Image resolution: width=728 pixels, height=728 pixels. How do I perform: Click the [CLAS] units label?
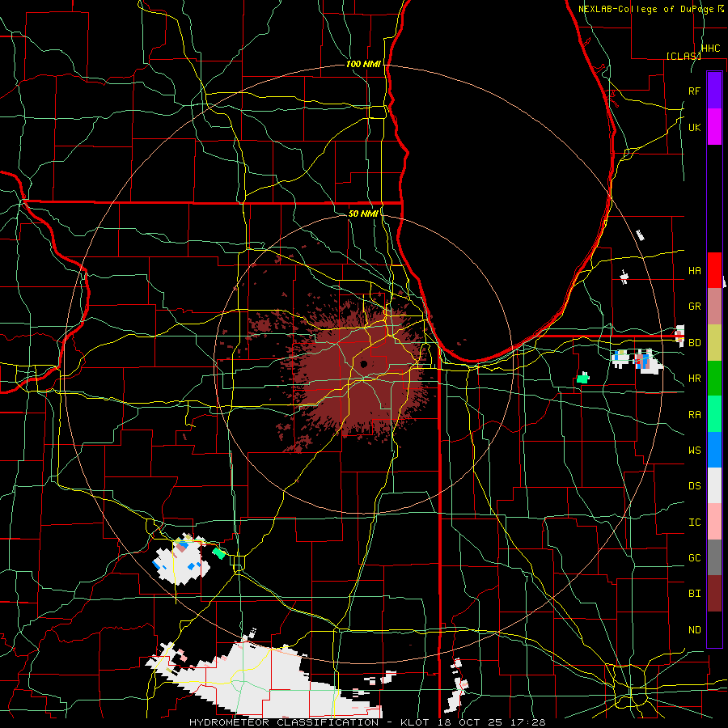tap(684, 56)
